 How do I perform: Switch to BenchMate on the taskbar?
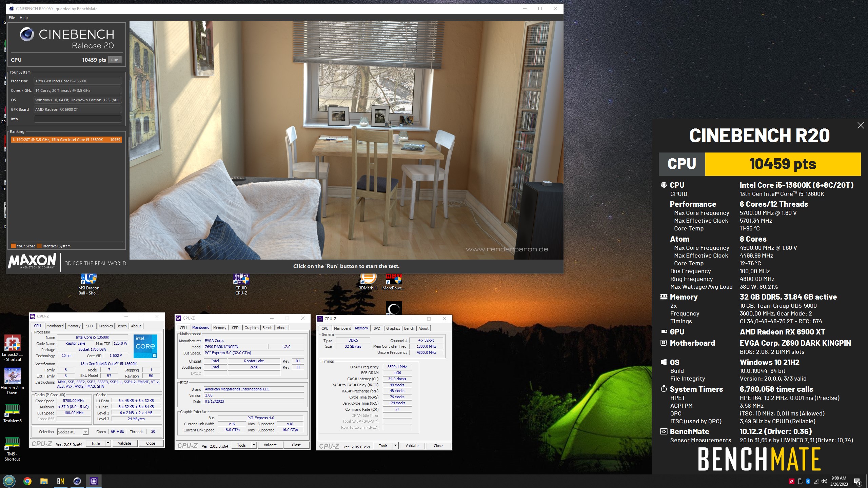point(61,481)
